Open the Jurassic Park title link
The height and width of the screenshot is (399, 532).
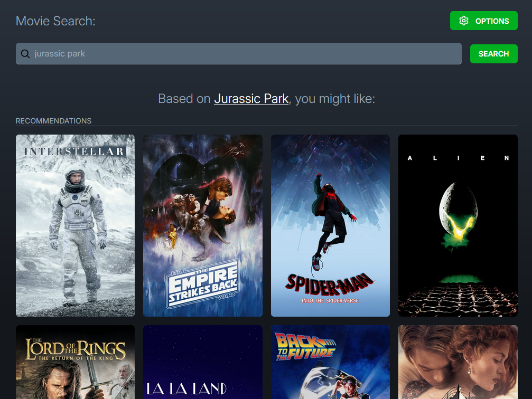point(251,99)
